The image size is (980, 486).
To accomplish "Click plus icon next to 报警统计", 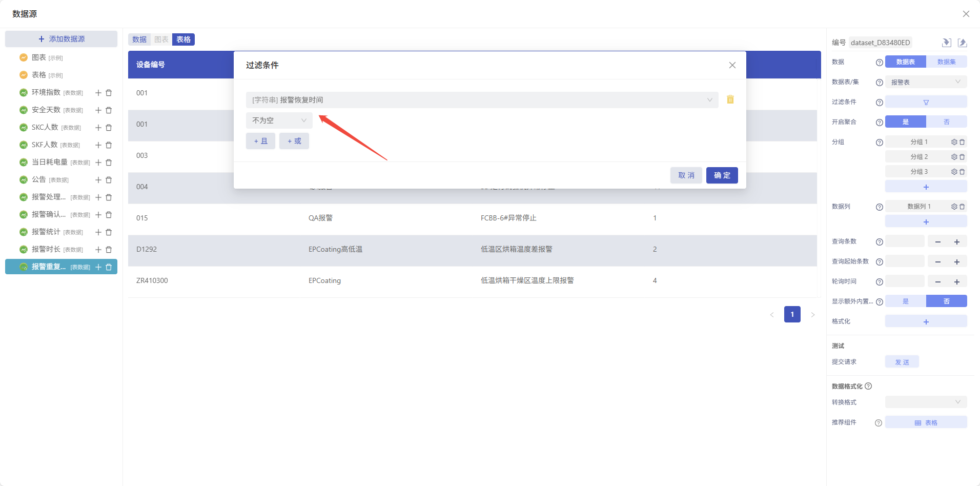I will pos(98,232).
